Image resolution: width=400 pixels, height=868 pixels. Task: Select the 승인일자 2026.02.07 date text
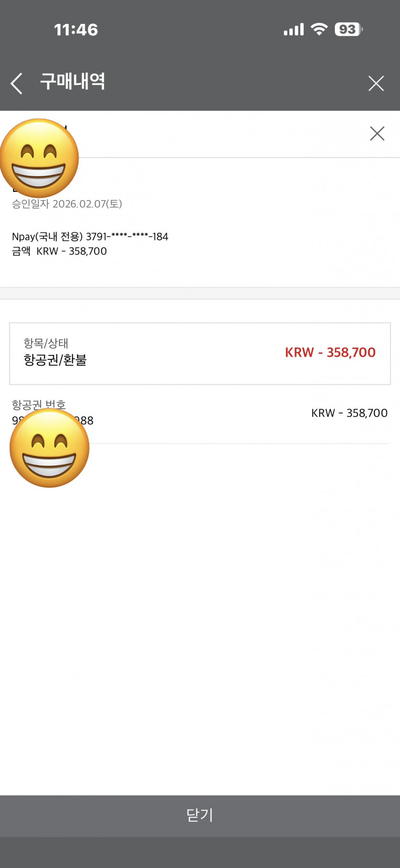coord(67,204)
